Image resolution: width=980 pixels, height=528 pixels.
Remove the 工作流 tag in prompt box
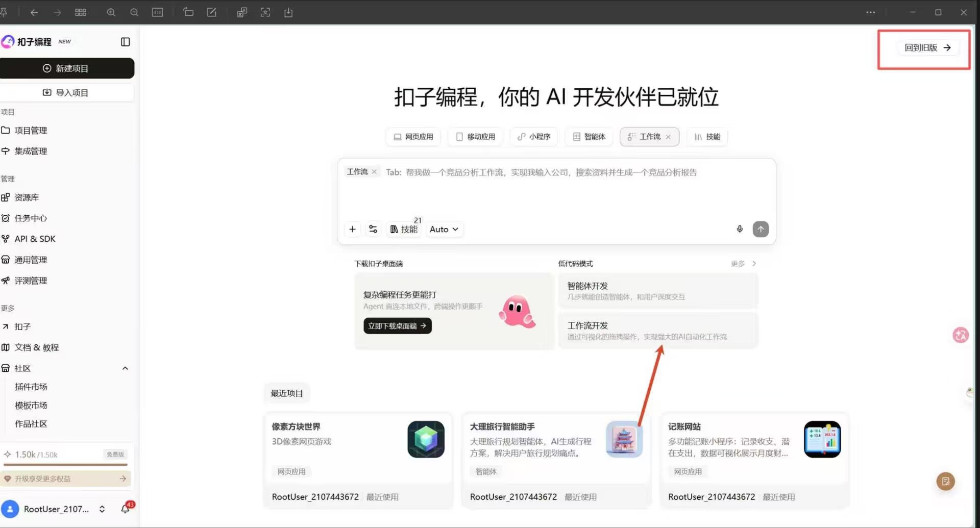[374, 172]
